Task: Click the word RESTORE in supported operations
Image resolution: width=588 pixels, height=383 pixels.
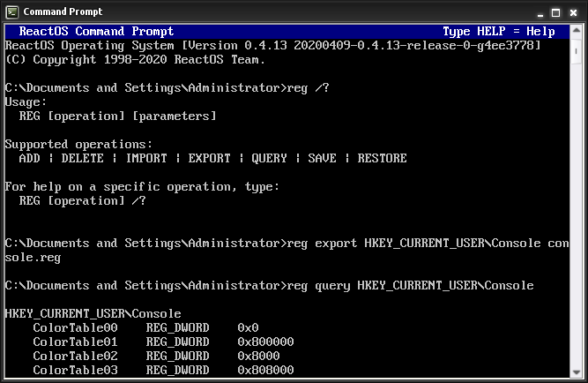Action: (382, 159)
